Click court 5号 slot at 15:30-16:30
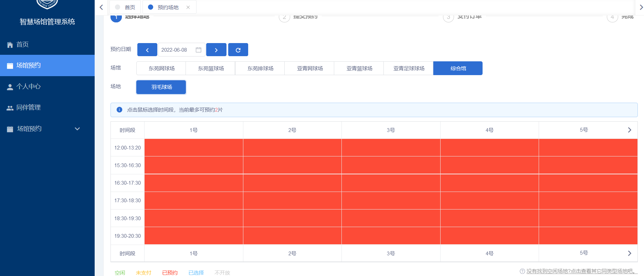 point(588,165)
